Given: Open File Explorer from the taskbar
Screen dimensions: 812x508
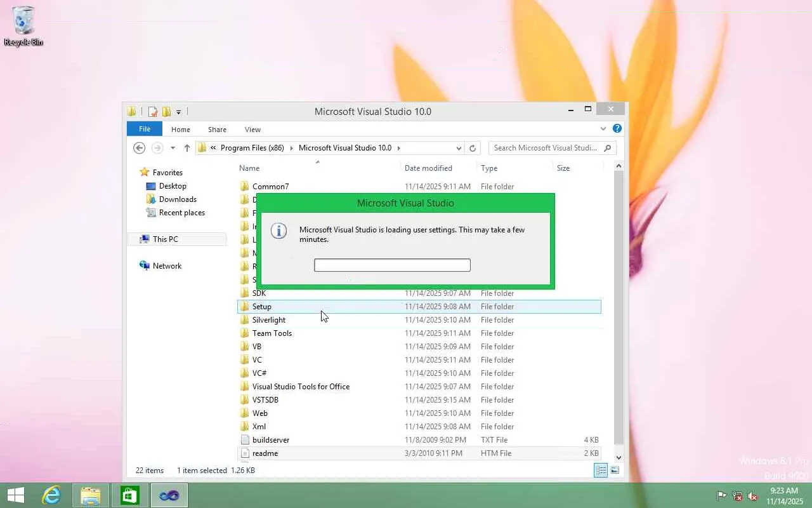Looking at the screenshot, I should click(x=91, y=495).
